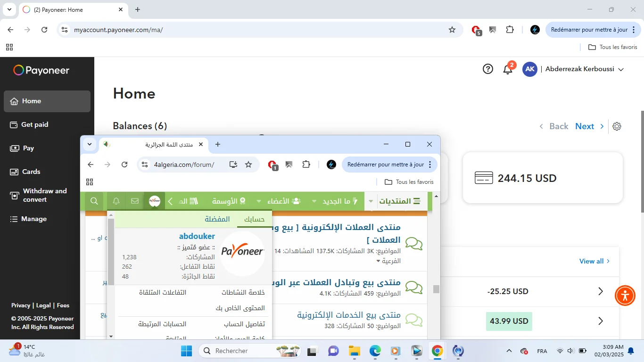This screenshot has height=362, width=644.
Task: Switch to المفضلة tab in account popup
Action: 217,219
